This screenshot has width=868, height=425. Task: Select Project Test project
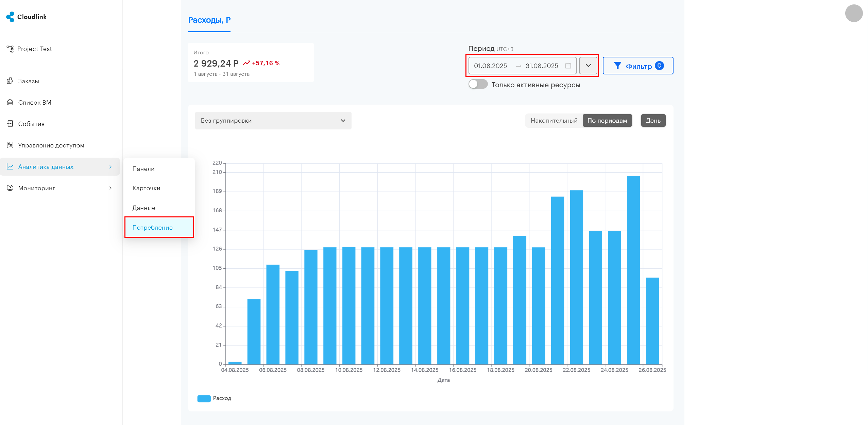click(34, 49)
